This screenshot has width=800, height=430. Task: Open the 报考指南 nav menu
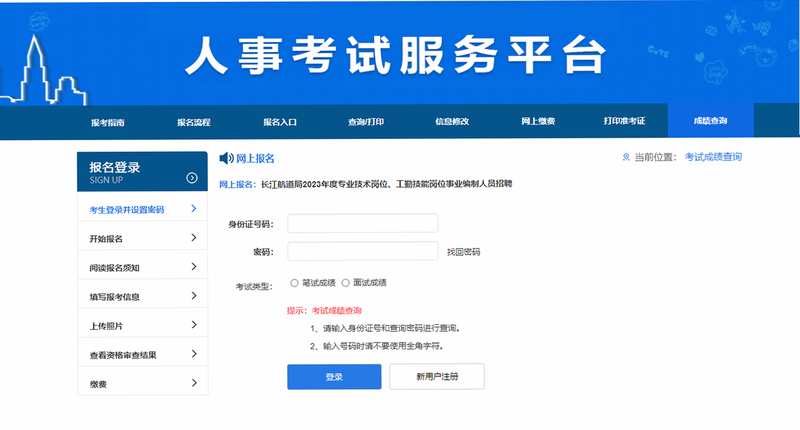[108, 122]
